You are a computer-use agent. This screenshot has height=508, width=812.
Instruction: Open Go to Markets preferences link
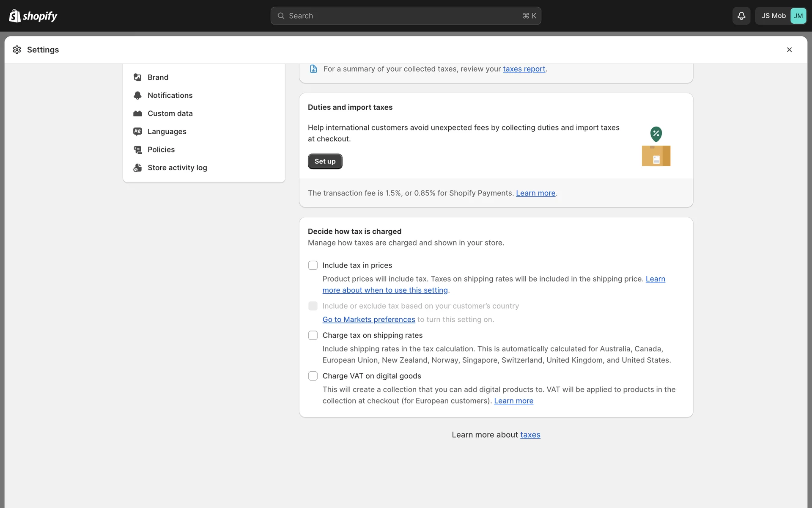368,320
